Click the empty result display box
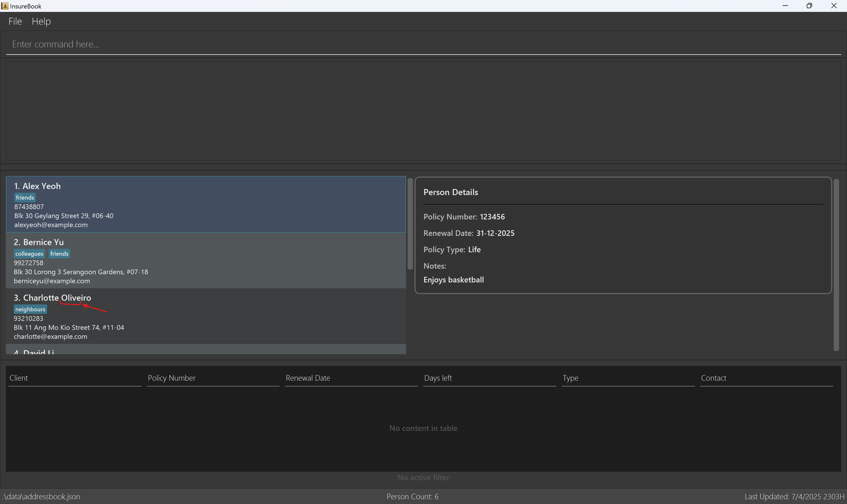 point(423,111)
